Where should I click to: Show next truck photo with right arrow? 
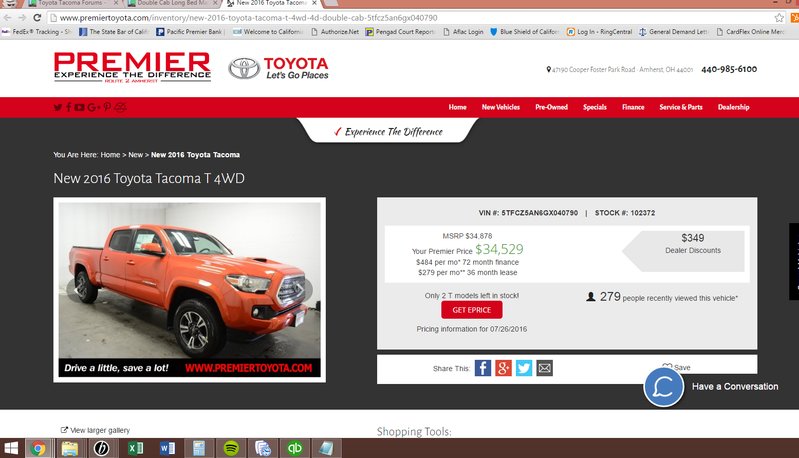pos(300,290)
